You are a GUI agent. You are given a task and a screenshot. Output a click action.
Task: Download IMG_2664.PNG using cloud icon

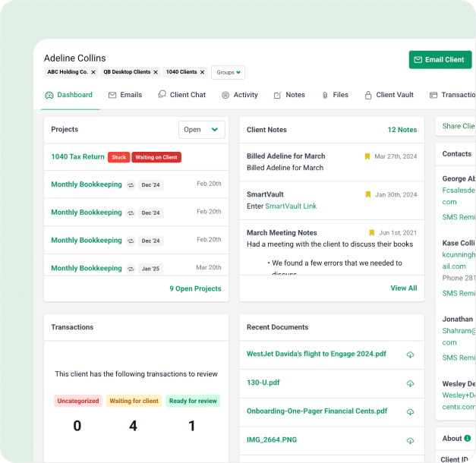click(x=410, y=441)
